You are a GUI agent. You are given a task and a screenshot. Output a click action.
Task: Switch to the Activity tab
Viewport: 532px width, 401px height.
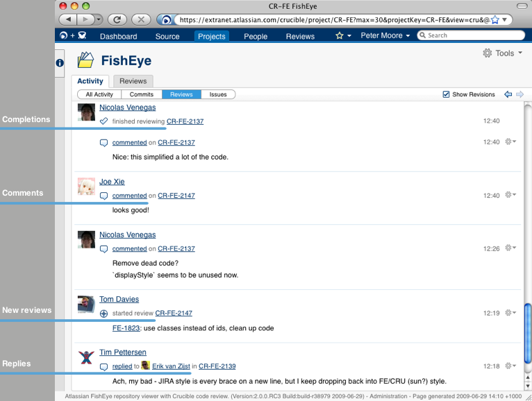coord(90,81)
